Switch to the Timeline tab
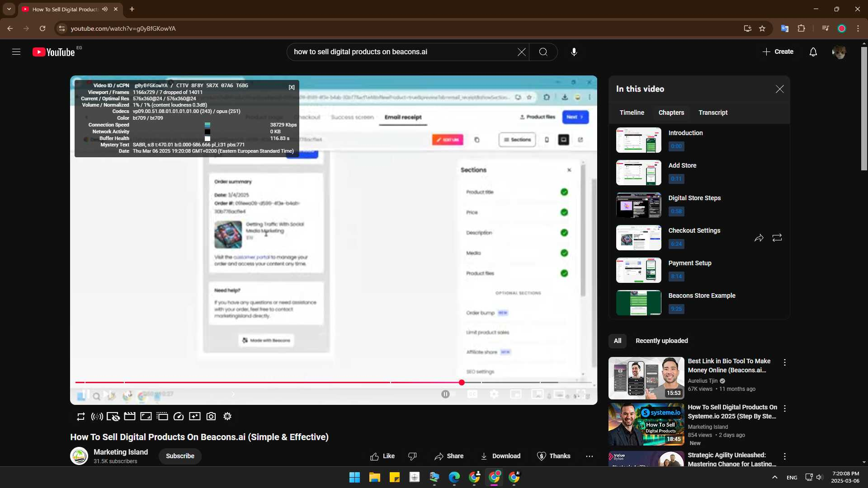 click(632, 113)
